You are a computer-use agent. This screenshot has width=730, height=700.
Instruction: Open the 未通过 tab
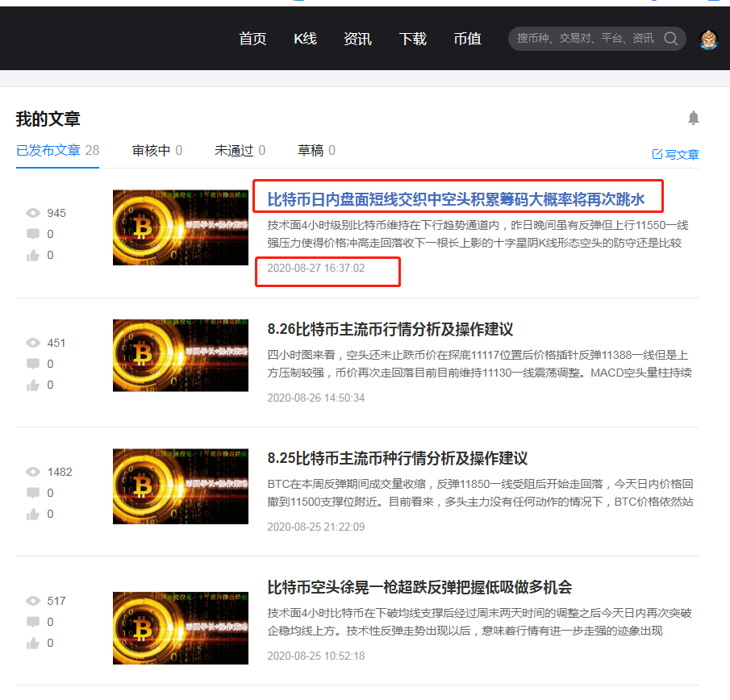234,150
